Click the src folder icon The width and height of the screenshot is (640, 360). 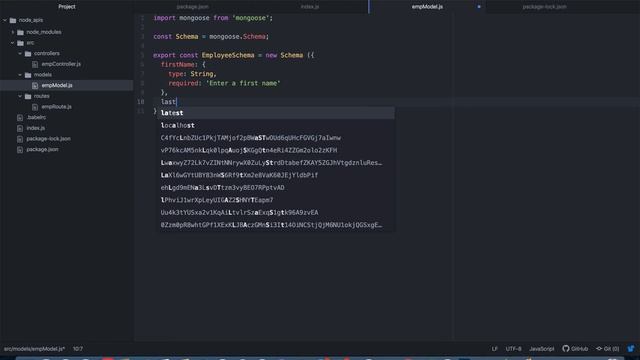point(20,42)
